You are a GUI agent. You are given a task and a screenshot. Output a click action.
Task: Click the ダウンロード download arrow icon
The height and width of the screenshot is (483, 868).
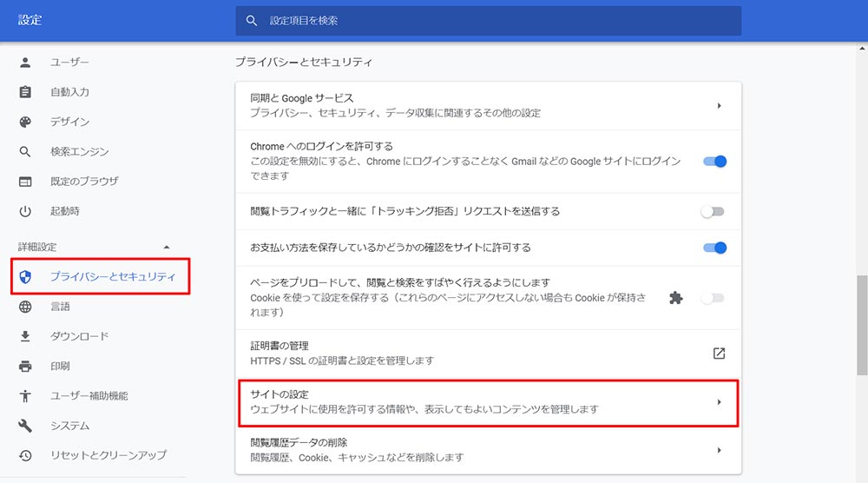(25, 336)
